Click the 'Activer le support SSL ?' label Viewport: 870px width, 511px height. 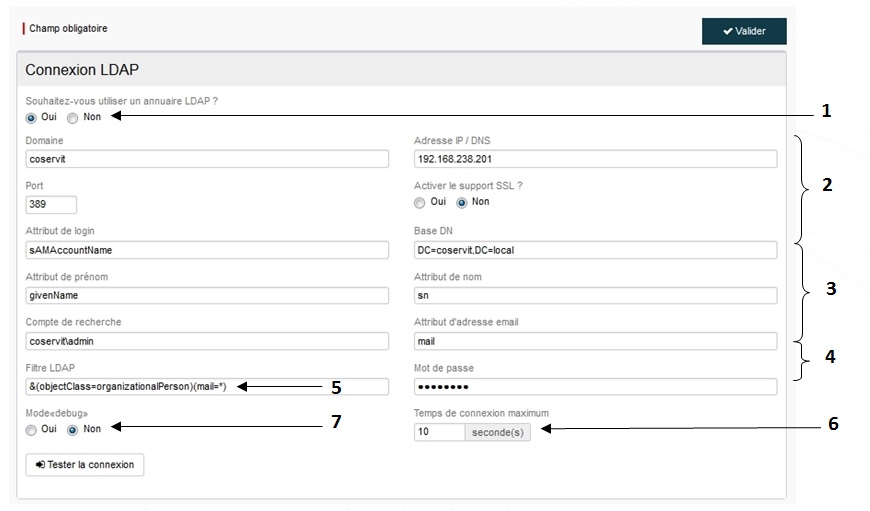pos(468,186)
